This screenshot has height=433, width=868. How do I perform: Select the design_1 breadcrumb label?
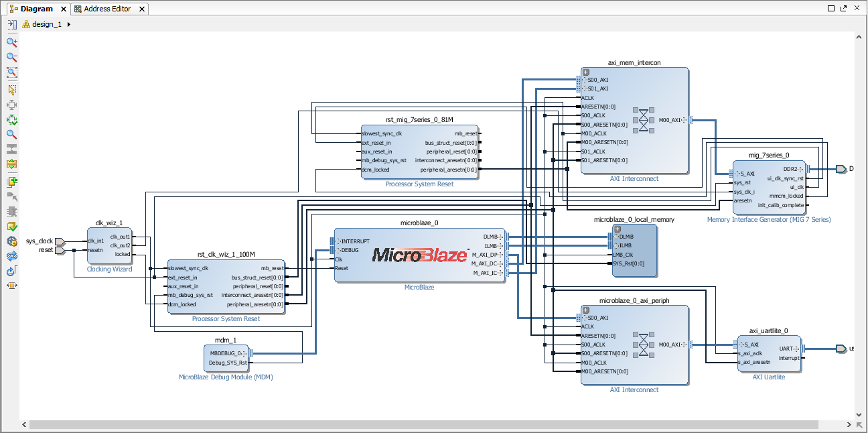[x=47, y=24]
